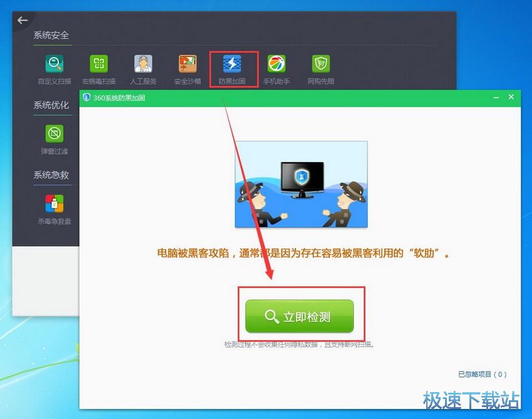Launch 宏病毒扫描 macro virus scan
The image size is (532, 419).
tap(99, 70)
